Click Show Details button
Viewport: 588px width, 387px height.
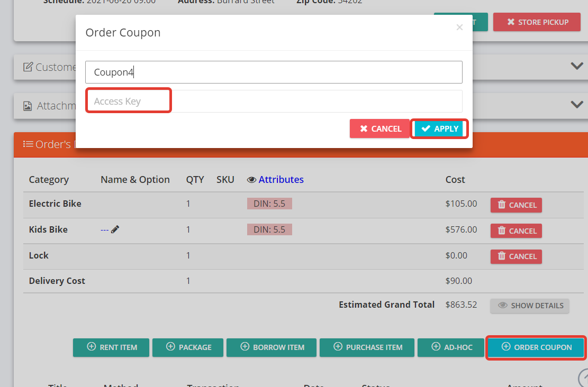tap(529, 306)
